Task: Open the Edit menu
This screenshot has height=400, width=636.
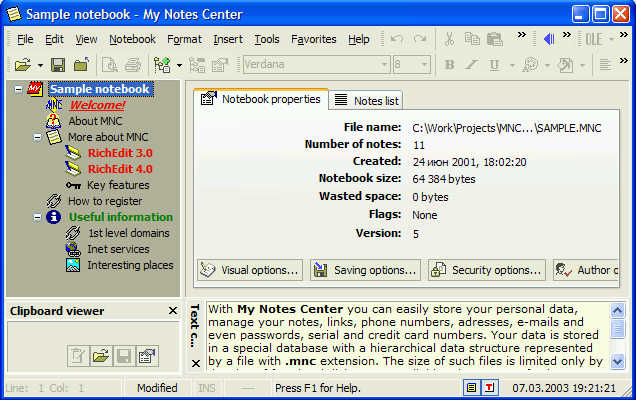Action: [x=54, y=39]
